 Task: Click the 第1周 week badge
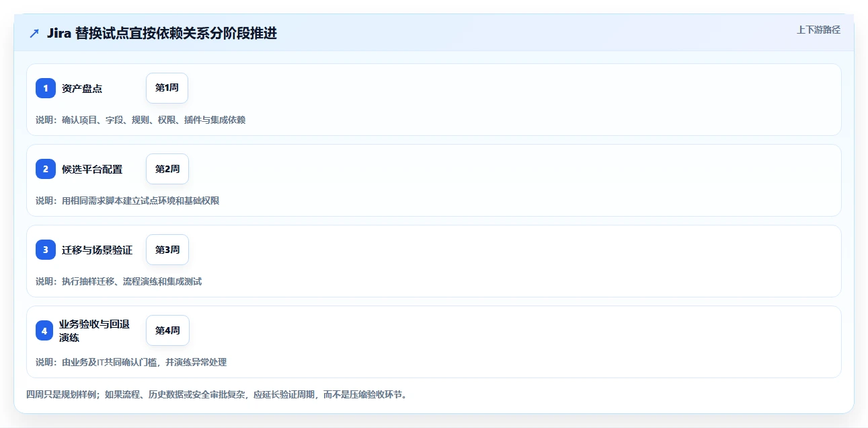pos(167,88)
